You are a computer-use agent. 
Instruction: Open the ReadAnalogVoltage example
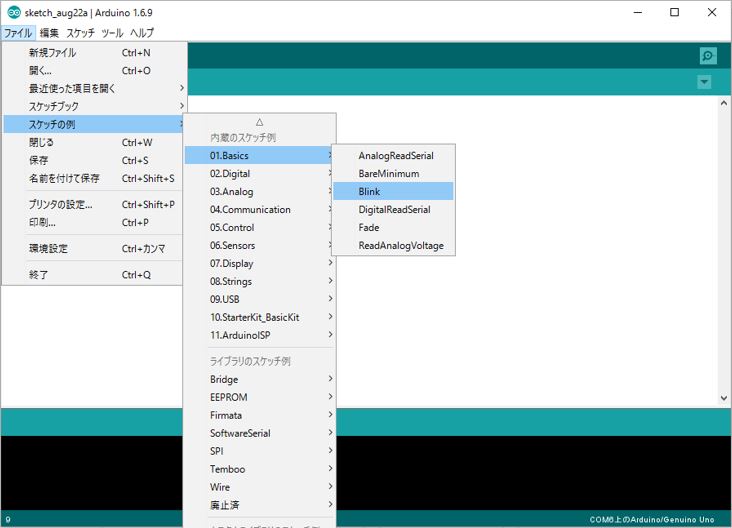coord(393,245)
